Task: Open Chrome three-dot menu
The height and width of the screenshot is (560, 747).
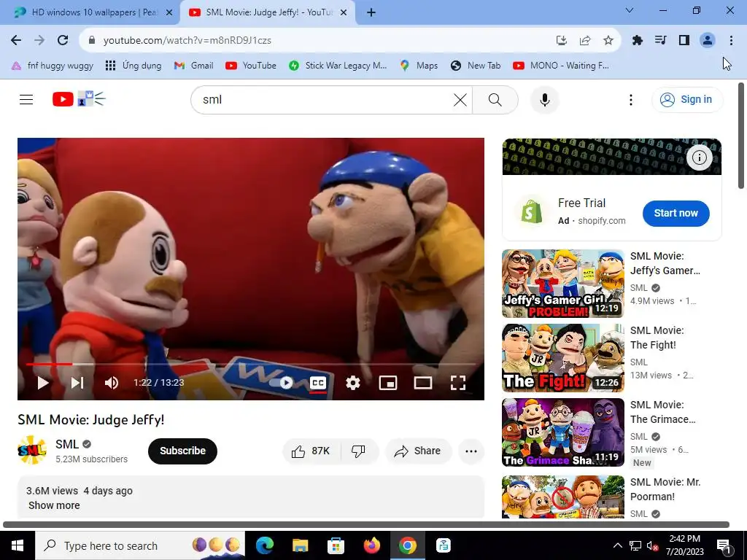Action: tap(731, 41)
